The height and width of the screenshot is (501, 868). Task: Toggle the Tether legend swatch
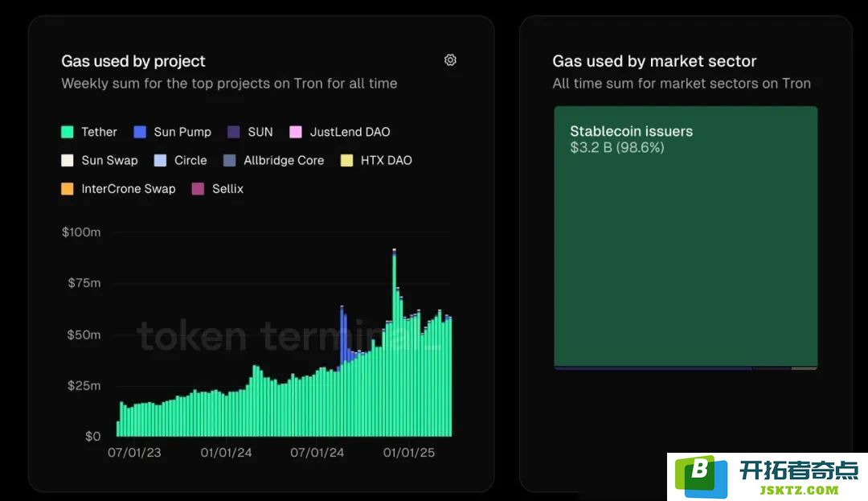pos(67,132)
